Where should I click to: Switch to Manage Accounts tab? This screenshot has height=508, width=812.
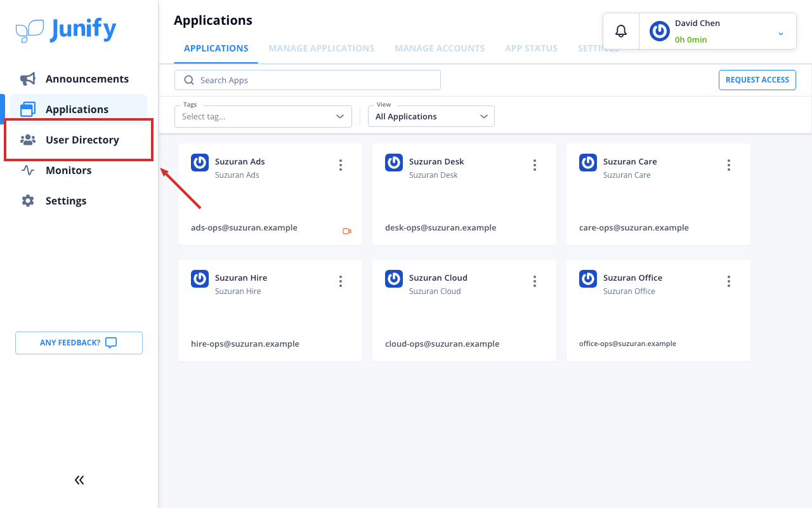pyautogui.click(x=440, y=48)
